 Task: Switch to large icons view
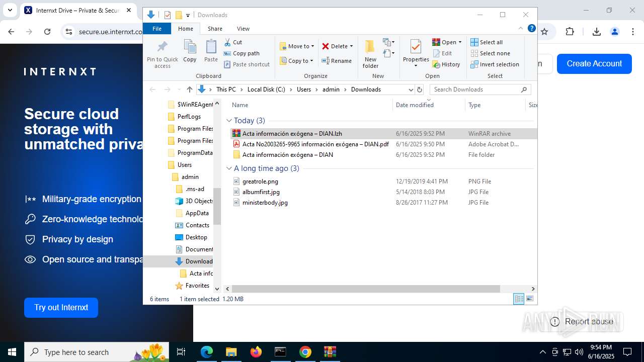click(x=529, y=299)
